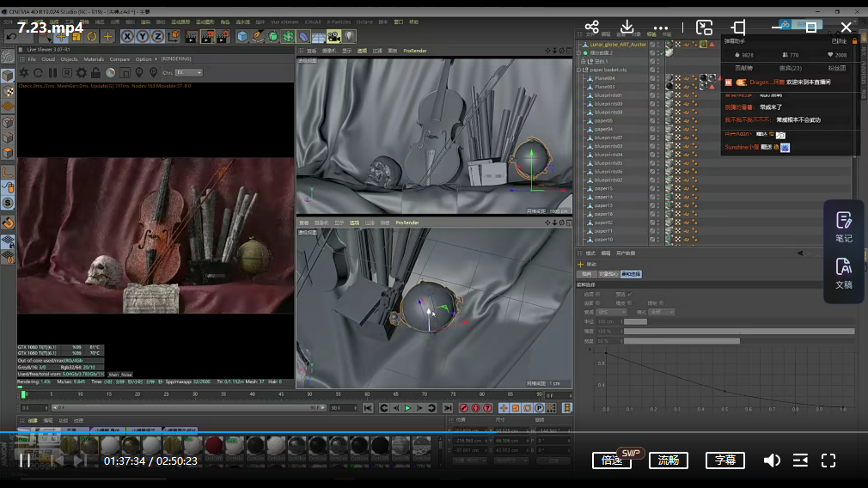Click the Spline Pen icon
This screenshot has width=868, height=488.
coord(258,37)
